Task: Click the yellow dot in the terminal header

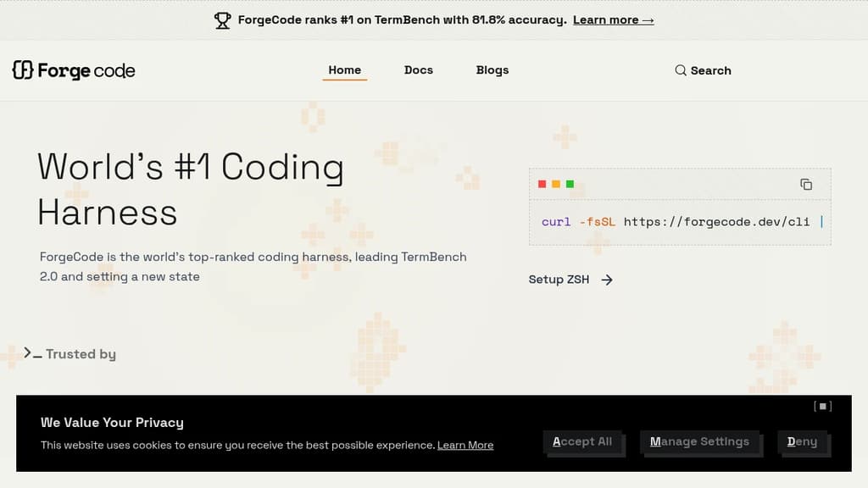Action: pos(556,184)
